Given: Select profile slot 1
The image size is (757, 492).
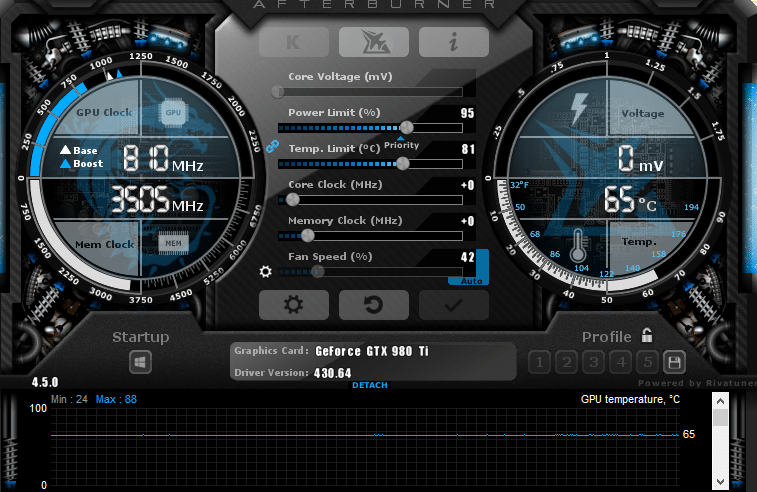Looking at the screenshot, I should (538, 362).
